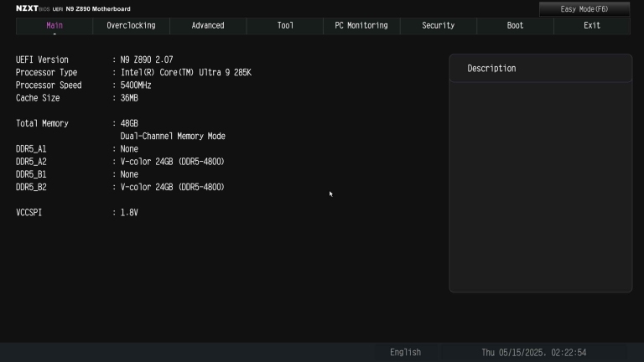This screenshot has width=644, height=362.
Task: Click the V-color 24GB value for DDR5_B2
Action: [x=172, y=187]
